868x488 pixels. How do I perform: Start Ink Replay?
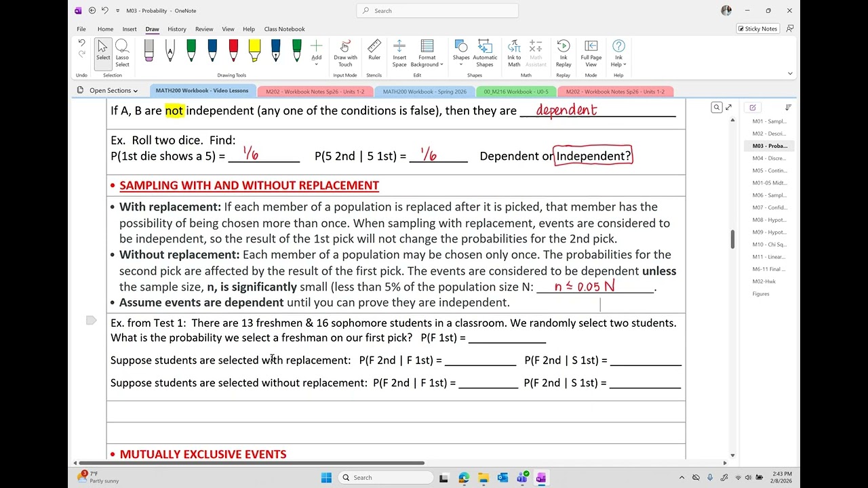[564, 54]
